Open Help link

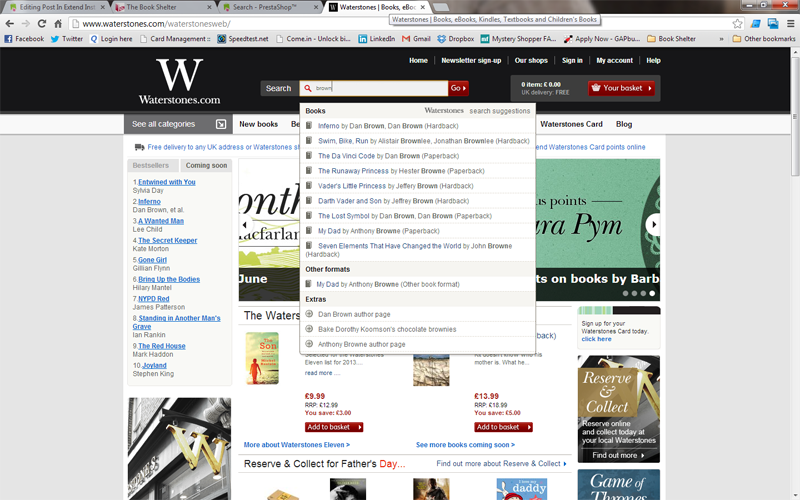click(x=654, y=60)
